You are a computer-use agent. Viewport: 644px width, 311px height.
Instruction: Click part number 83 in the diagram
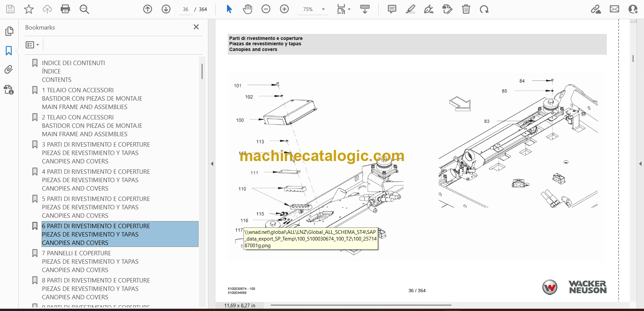pos(487,121)
